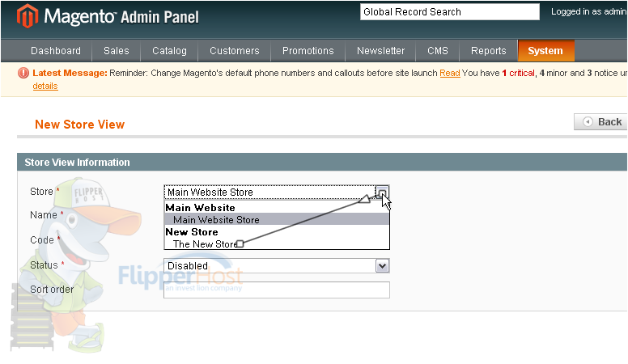
Task: Select Main Website Store option
Action: [x=277, y=219]
